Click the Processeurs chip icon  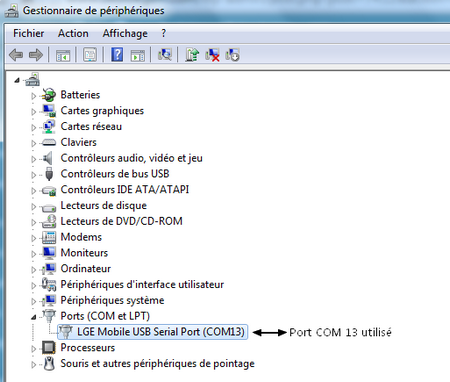click(49, 347)
